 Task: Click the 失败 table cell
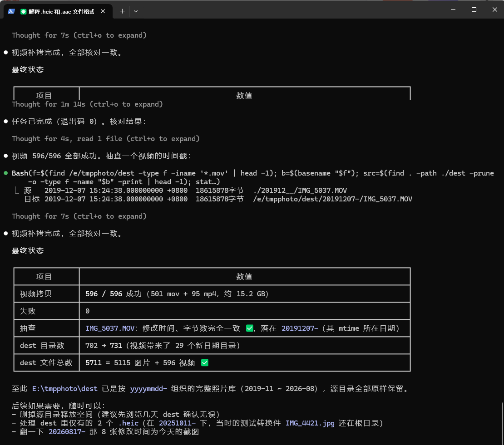[47, 311]
